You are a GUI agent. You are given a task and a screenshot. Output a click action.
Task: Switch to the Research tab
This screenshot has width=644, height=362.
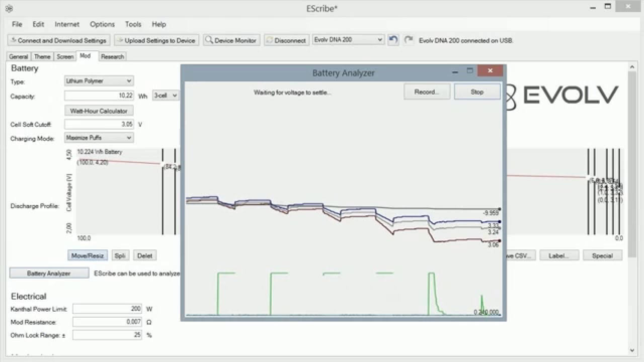[112, 57]
